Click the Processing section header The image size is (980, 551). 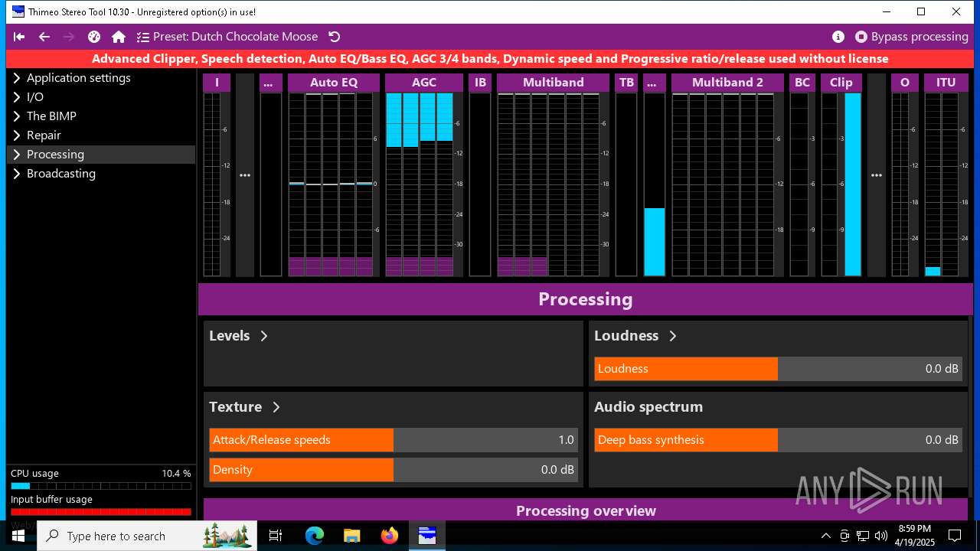[x=586, y=299]
